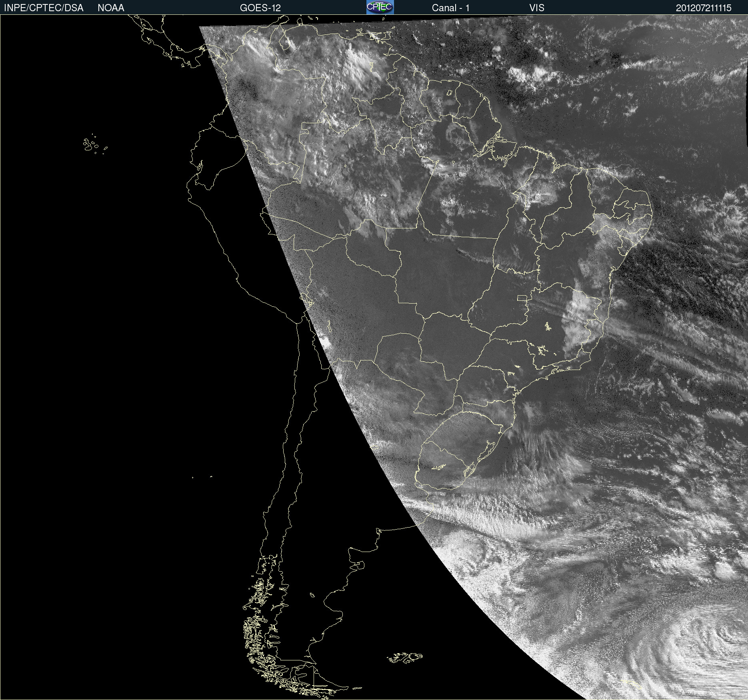Click the VIS channel label
Screen dimensions: 748x700
pos(537,8)
